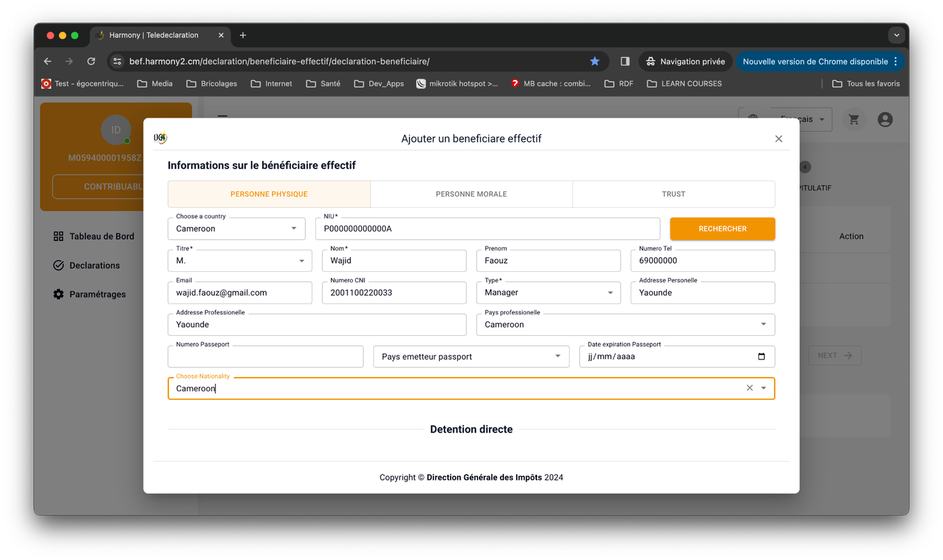Select the PERSONNE PHYSIQUE tab
Image resolution: width=943 pixels, height=560 pixels.
point(269,194)
